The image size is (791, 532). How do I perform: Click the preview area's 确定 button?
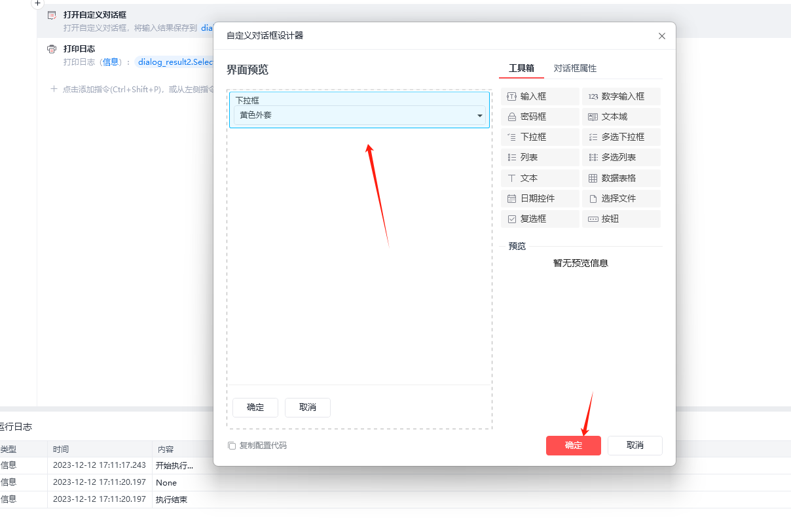point(255,408)
